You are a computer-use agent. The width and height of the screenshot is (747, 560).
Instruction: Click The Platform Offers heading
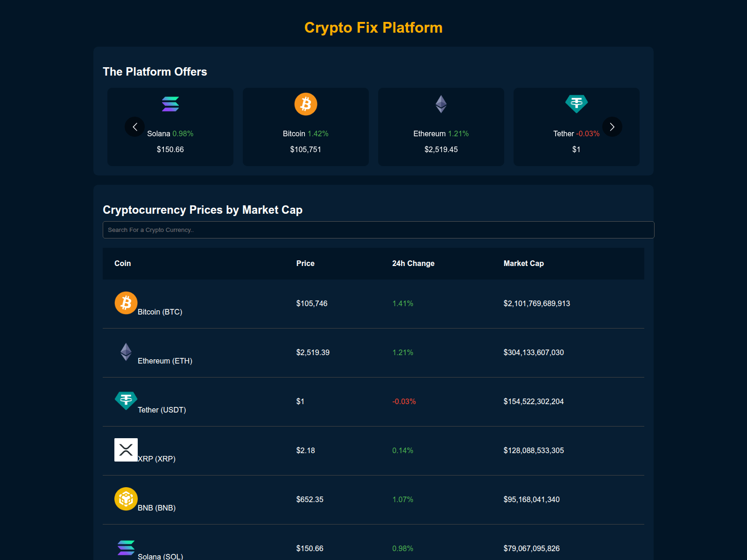[x=155, y=72]
